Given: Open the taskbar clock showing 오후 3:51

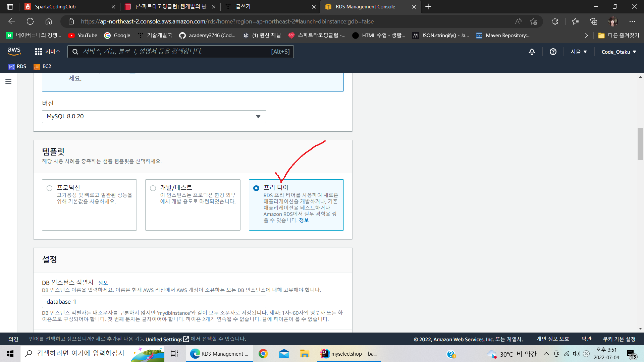Looking at the screenshot, I should 606,354.
